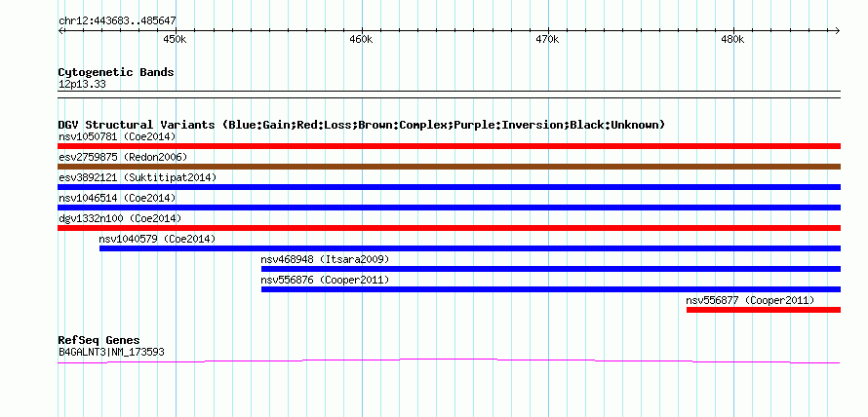This screenshot has width=868, height=417.
Task: Select the nsv1040579 (Coe2014) label
Action: pos(157,239)
